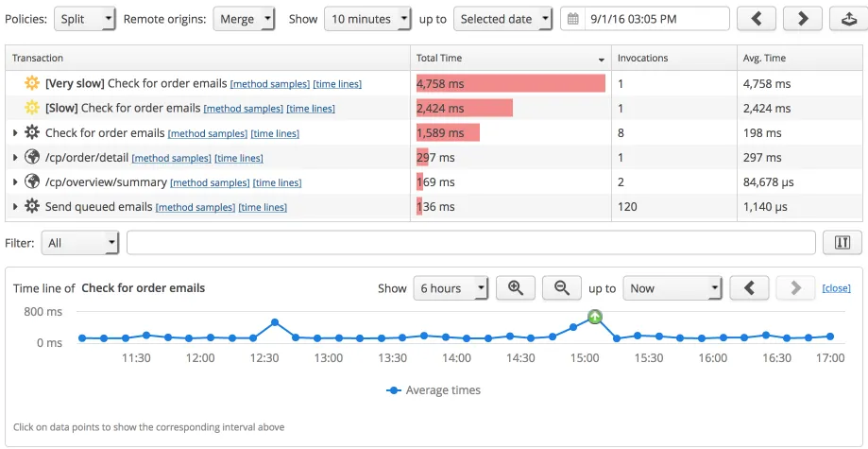The image size is (868, 449).
Task: Select the peak data point near 12:35
Action: 275,322
